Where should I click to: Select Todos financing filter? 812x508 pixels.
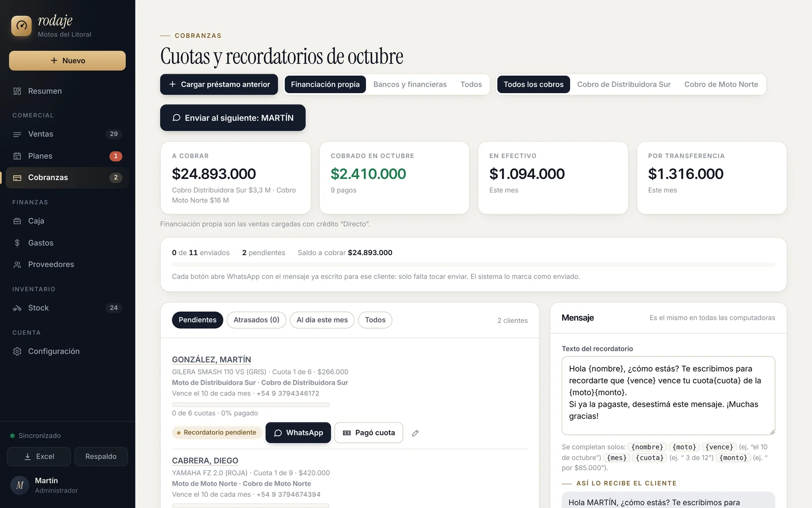click(x=471, y=84)
